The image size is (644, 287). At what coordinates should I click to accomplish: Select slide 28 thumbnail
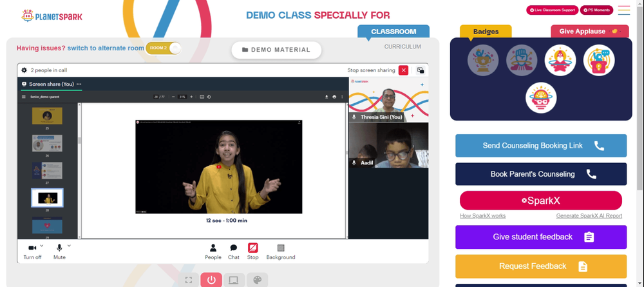(47, 198)
